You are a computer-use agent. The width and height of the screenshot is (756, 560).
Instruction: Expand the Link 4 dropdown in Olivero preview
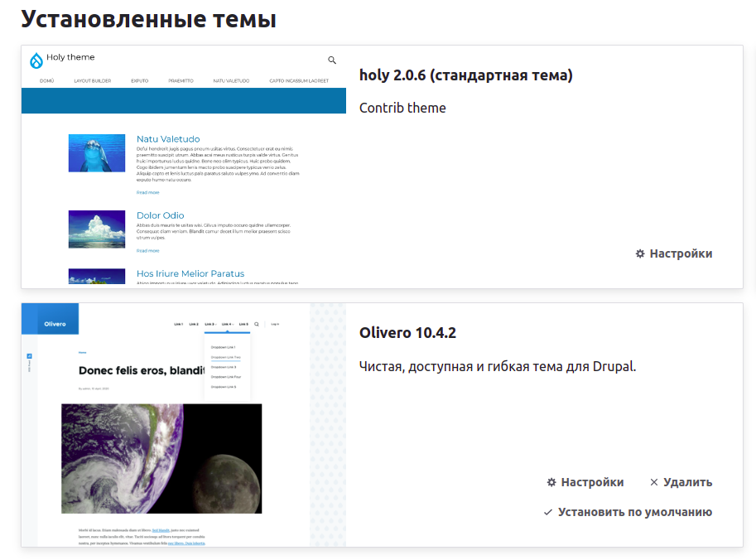coord(227,324)
